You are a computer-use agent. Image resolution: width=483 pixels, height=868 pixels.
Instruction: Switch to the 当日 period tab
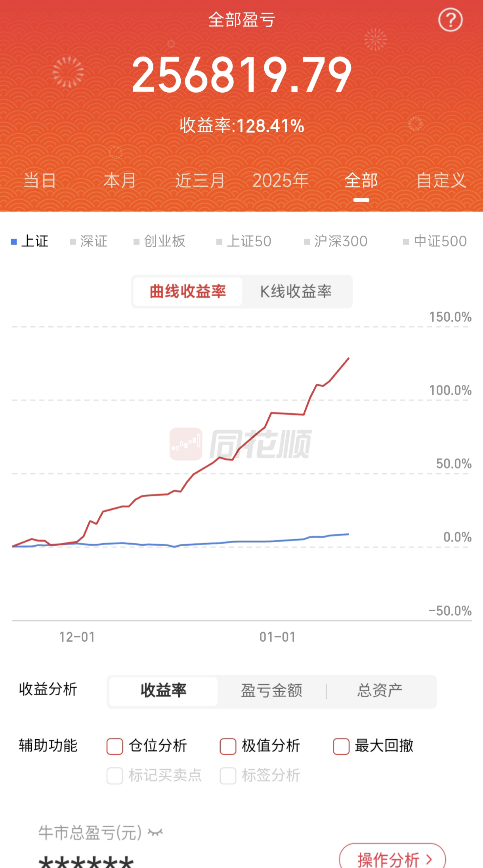coord(40,181)
